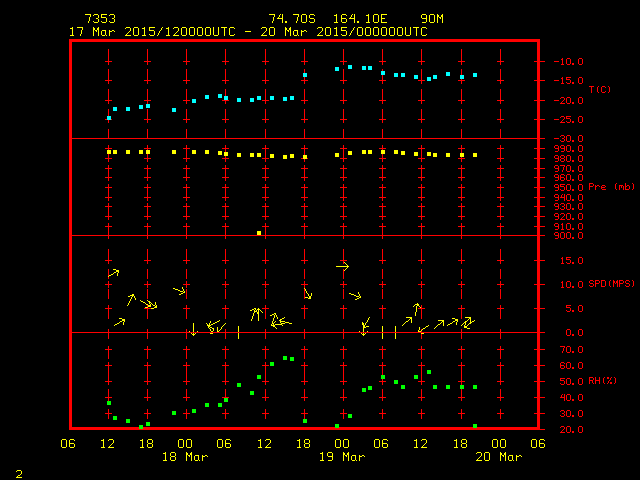The width and height of the screenshot is (640, 480).
Task: Select the RH(%) humidity axis label
Action: click(602, 381)
